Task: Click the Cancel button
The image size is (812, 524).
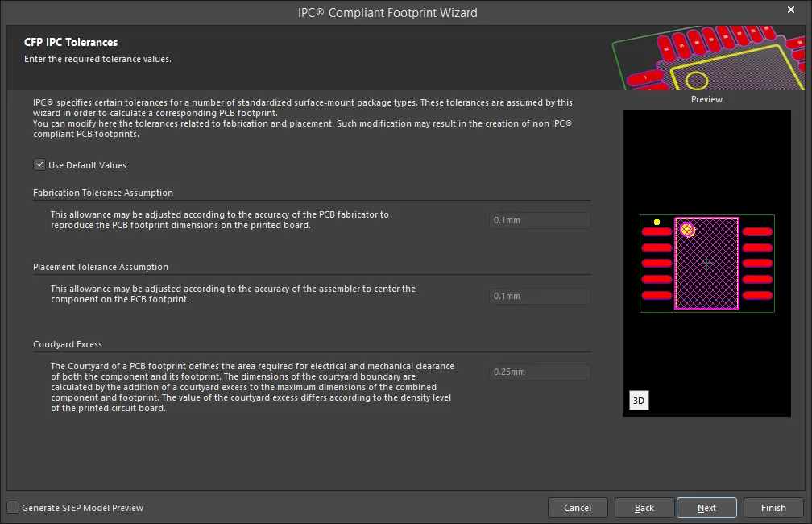Action: pos(578,507)
